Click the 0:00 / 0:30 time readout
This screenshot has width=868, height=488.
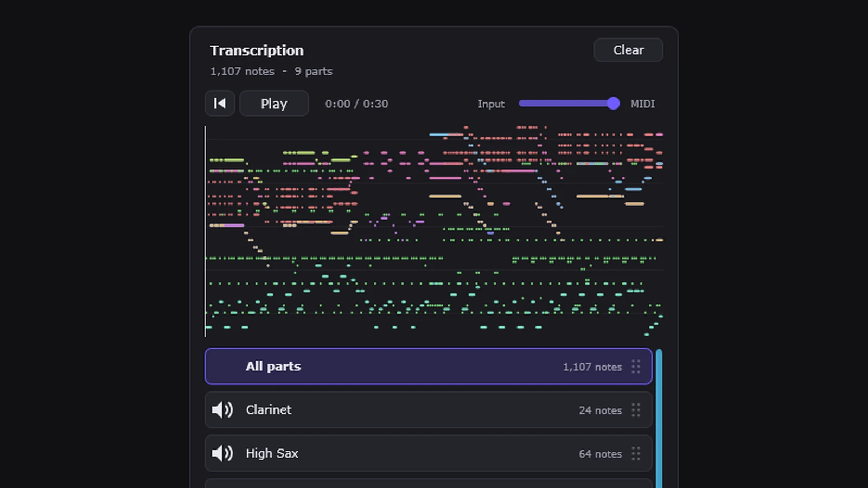pos(357,104)
